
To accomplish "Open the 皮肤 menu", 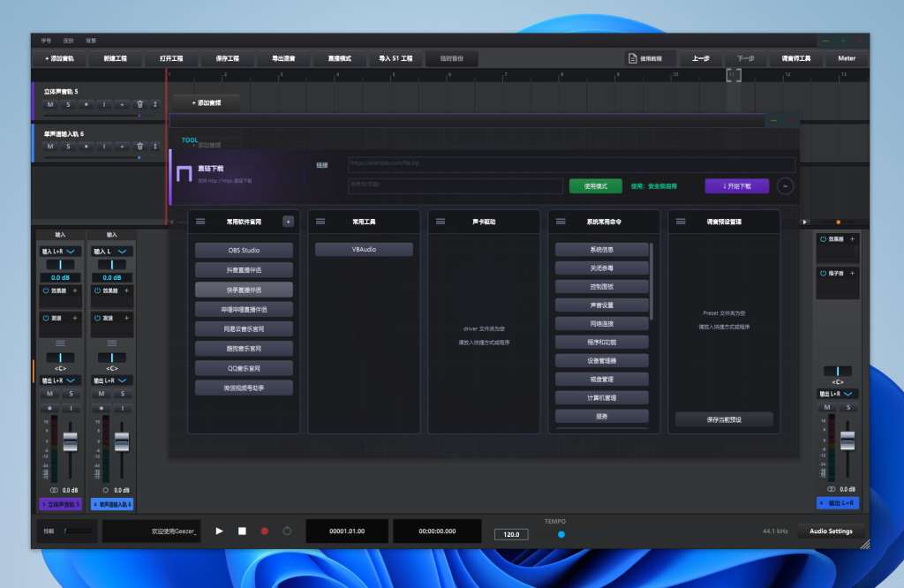I will 69,41.
